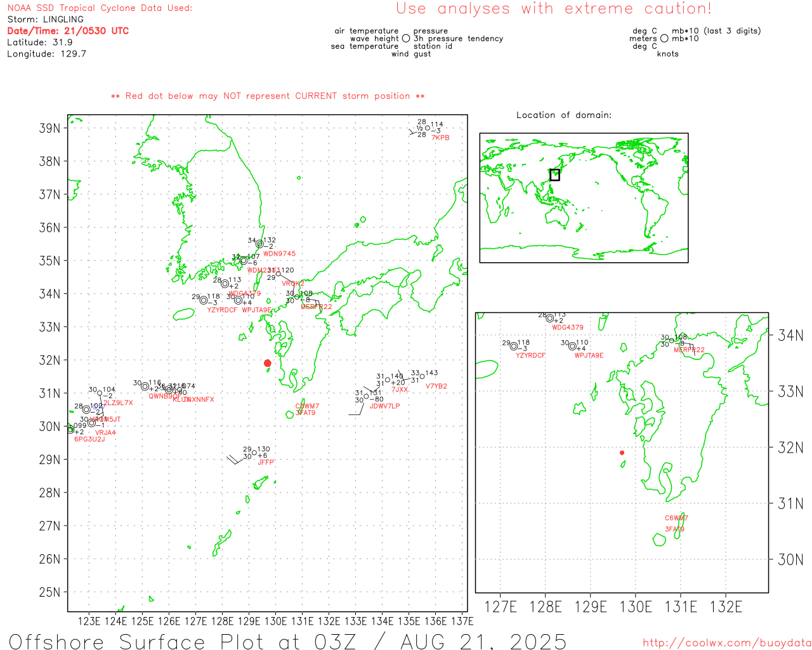Click the 30N label on the inset map
Viewport: 812px width, 650px height.
790,559
